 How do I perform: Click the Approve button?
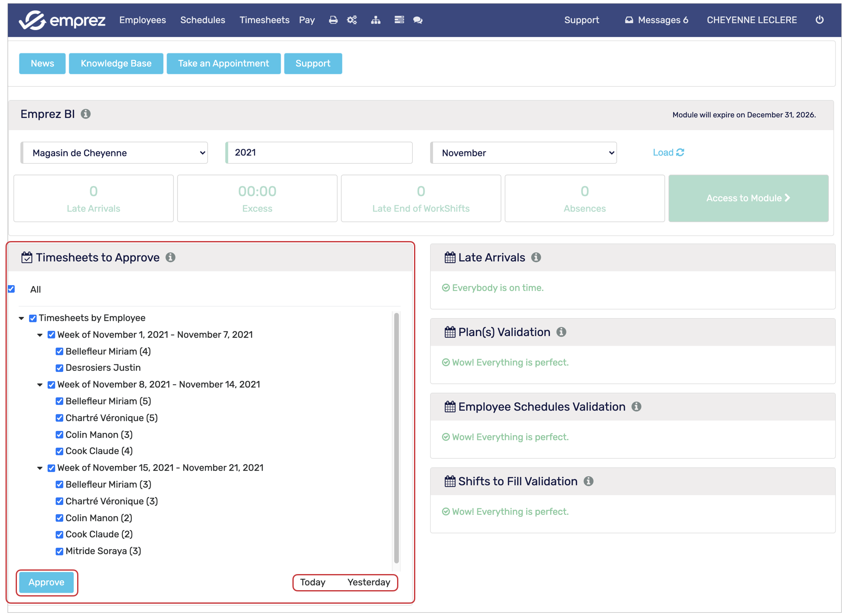47,583
